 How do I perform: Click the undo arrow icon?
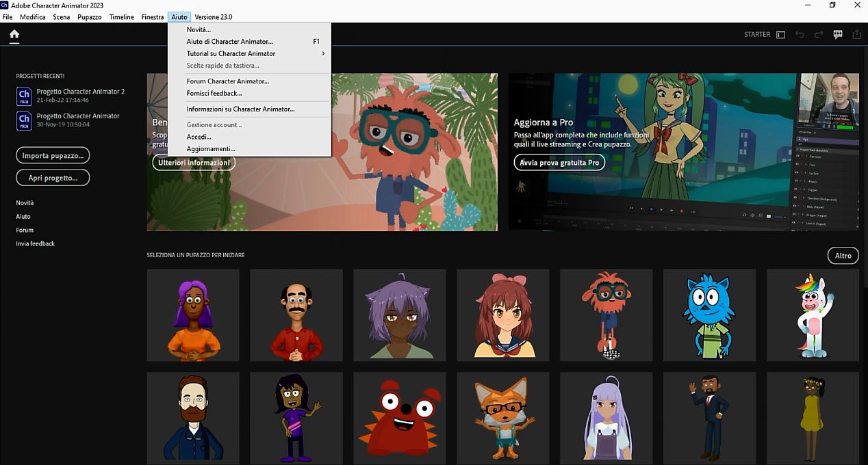[800, 35]
